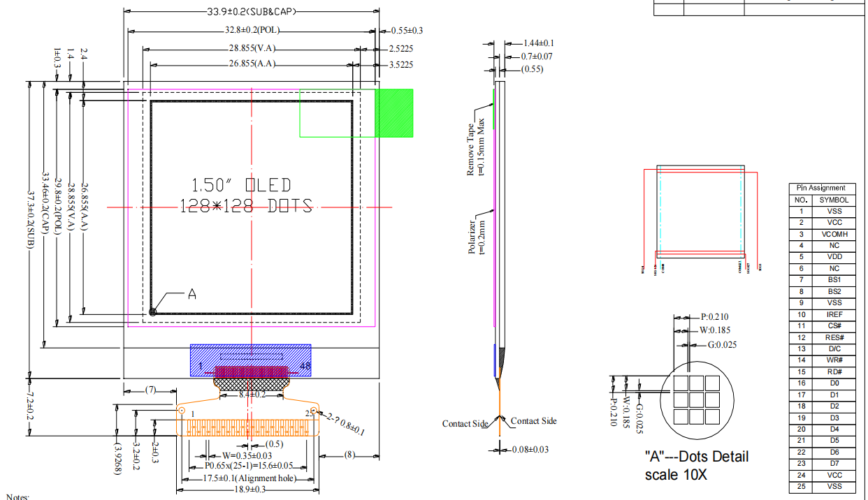Select the NO. column header
868x500 pixels.
pos(801,200)
